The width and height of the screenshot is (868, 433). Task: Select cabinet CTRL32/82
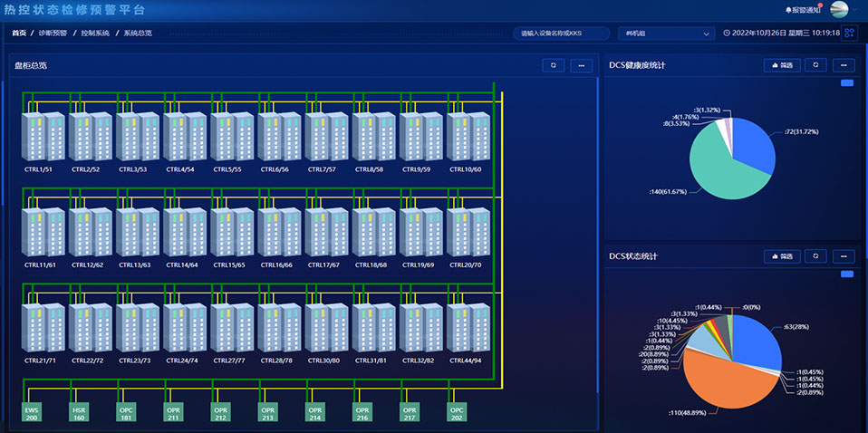[420, 328]
